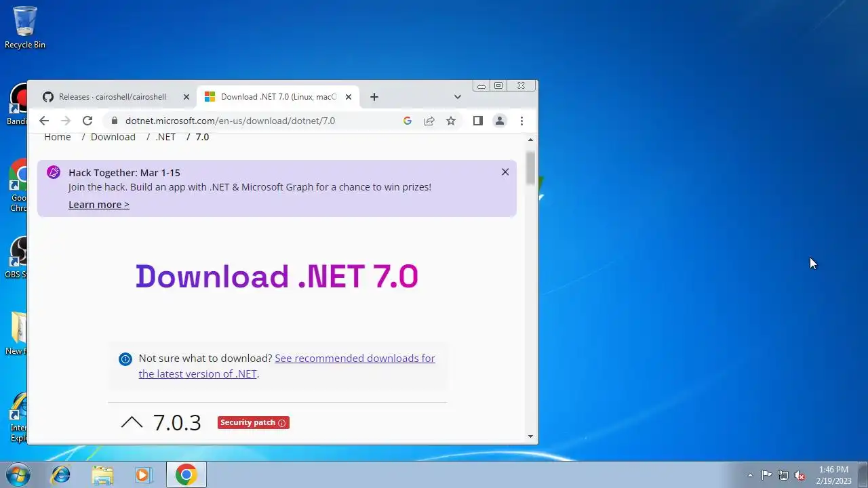Open See recommended downloads link
The image size is (868, 488).
pos(287,366)
